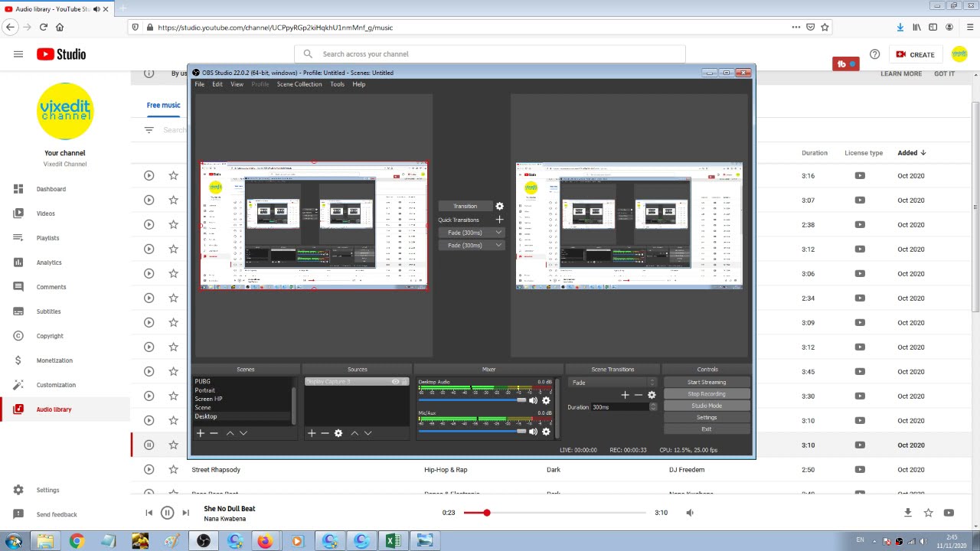Move scene down in the Scenes list

click(243, 433)
